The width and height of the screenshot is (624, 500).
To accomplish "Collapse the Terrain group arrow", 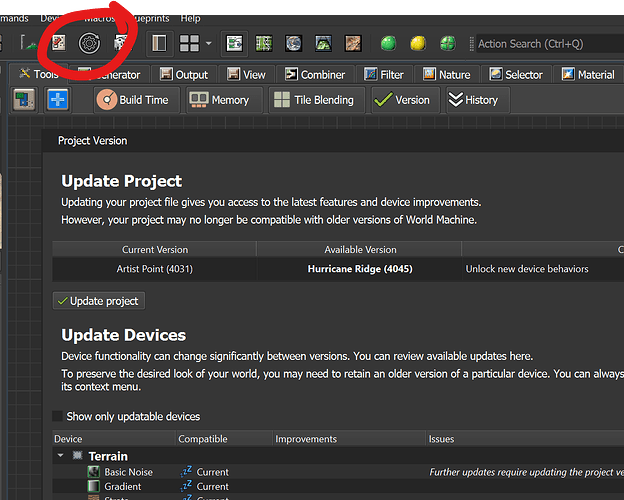I will click(x=60, y=455).
